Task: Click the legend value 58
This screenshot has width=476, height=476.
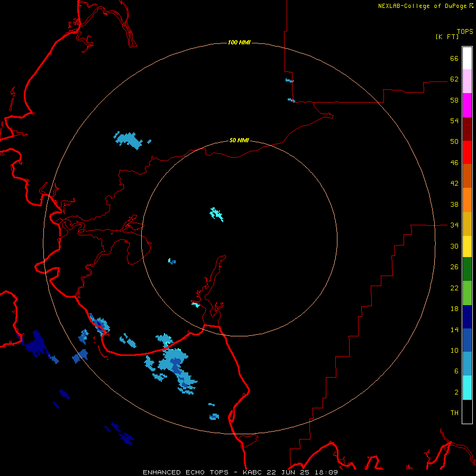Action: (454, 100)
